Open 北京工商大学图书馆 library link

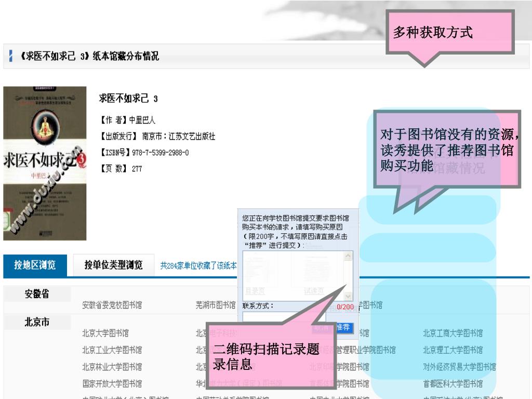coord(453,333)
